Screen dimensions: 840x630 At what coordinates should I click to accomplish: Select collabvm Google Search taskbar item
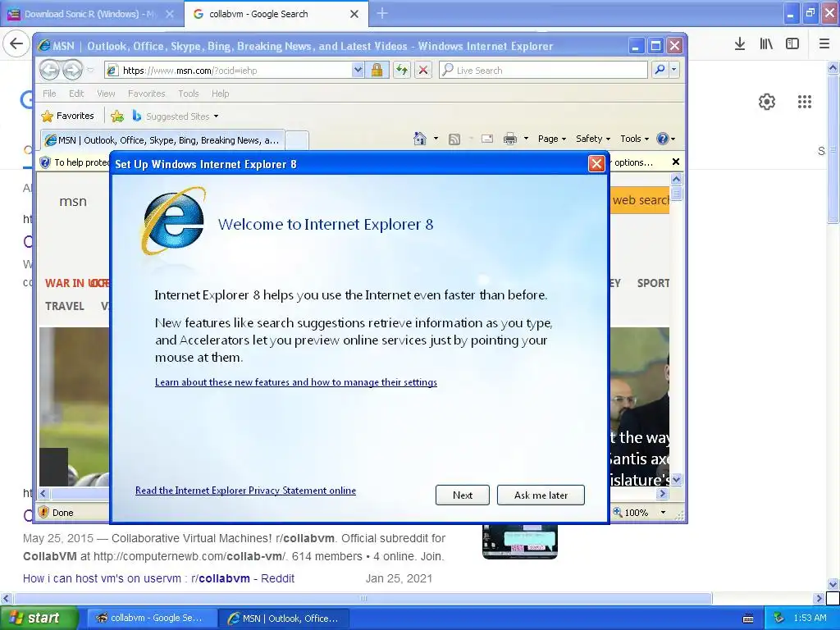click(151, 619)
